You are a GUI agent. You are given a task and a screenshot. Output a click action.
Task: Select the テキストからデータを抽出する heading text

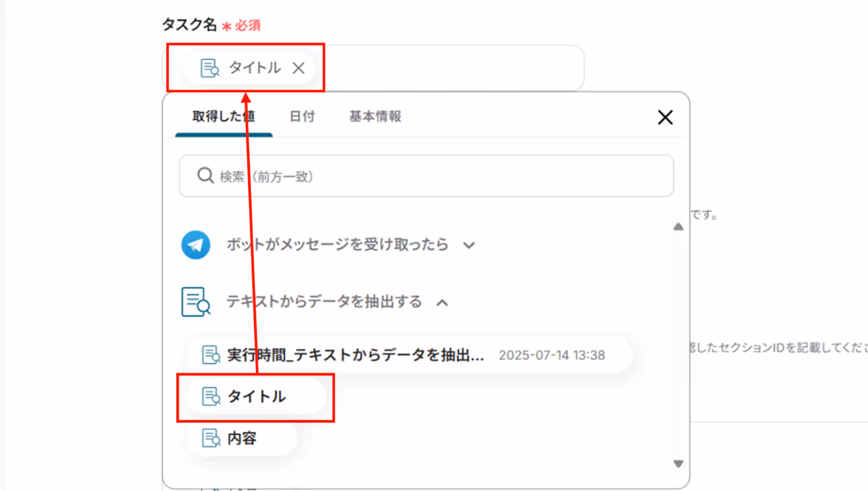pos(324,302)
